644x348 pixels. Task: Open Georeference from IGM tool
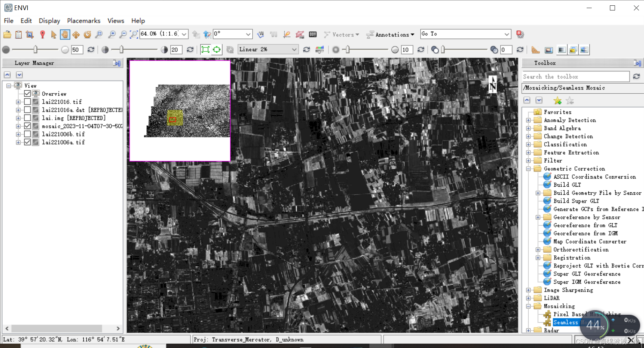pyautogui.click(x=585, y=233)
